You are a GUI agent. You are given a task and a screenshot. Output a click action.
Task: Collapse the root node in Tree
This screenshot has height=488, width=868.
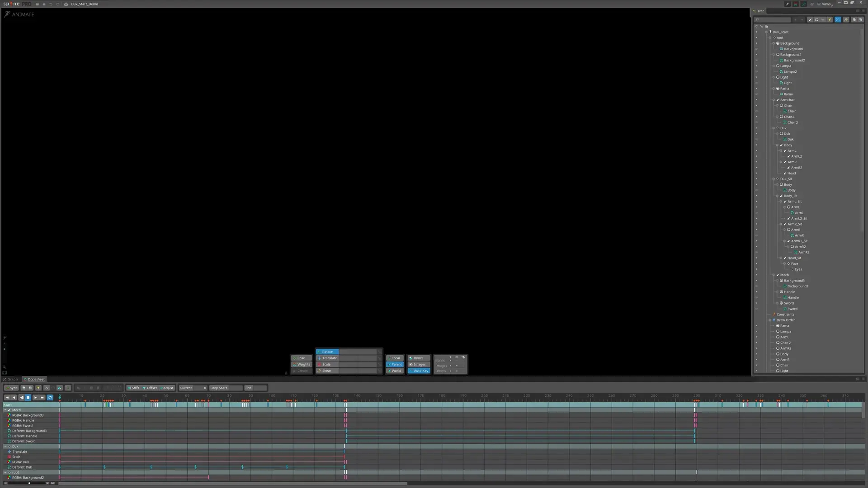(770, 38)
